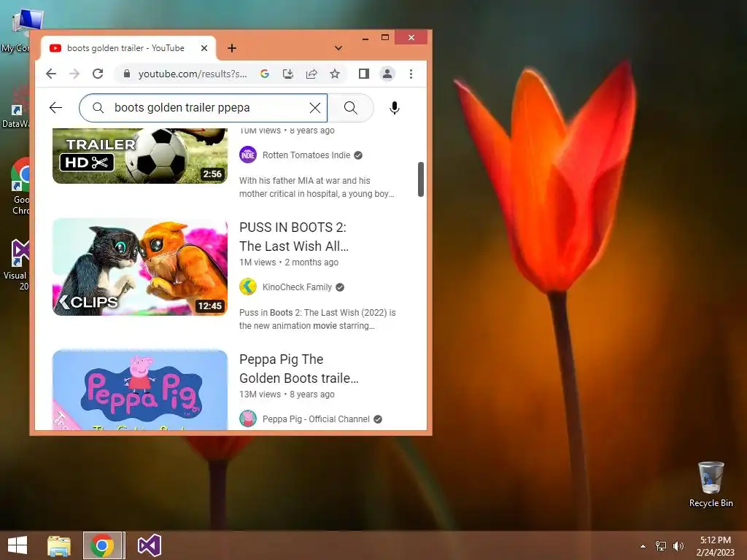Select the Google Chrome desktop shortcut

20,187
